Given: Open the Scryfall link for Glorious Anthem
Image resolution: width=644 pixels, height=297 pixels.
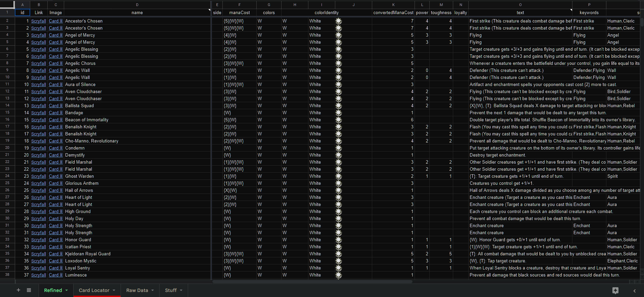Looking at the screenshot, I should [x=39, y=183].
